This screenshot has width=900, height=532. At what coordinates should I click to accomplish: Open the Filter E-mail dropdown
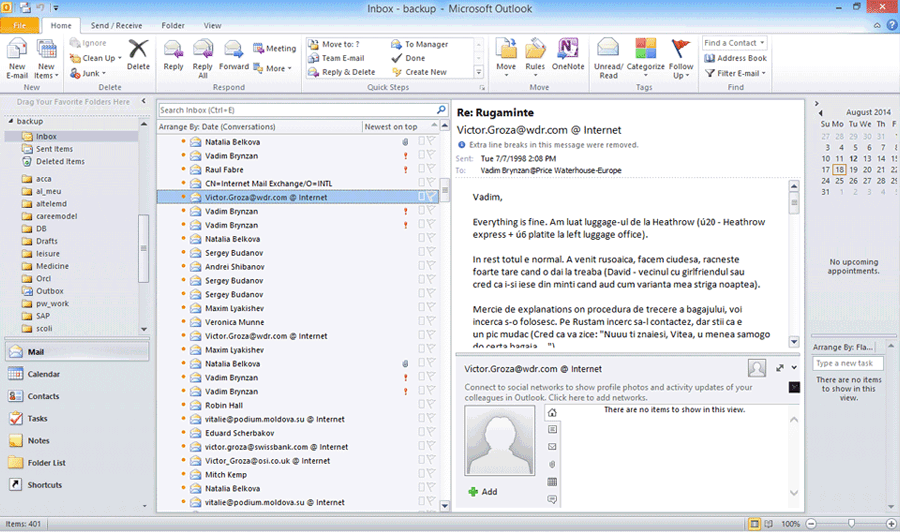[x=735, y=73]
